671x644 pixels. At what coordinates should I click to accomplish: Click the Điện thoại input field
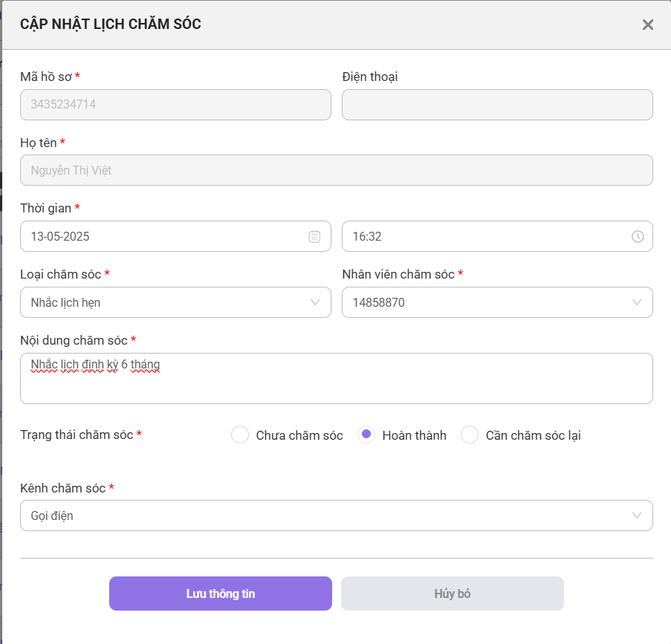point(497,105)
